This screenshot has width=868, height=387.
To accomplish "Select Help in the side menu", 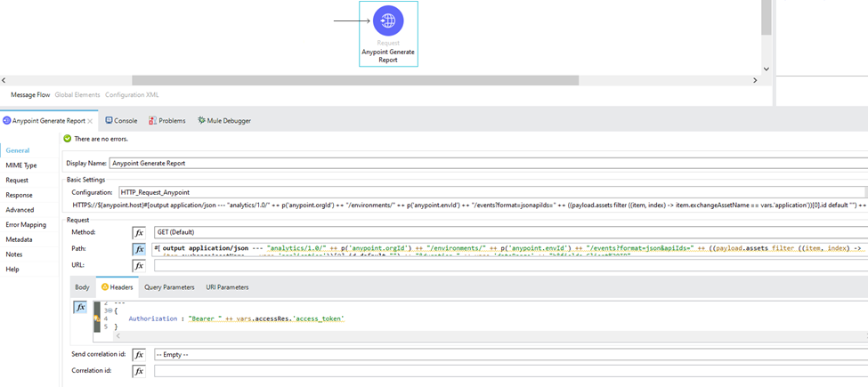I will click(x=12, y=270).
